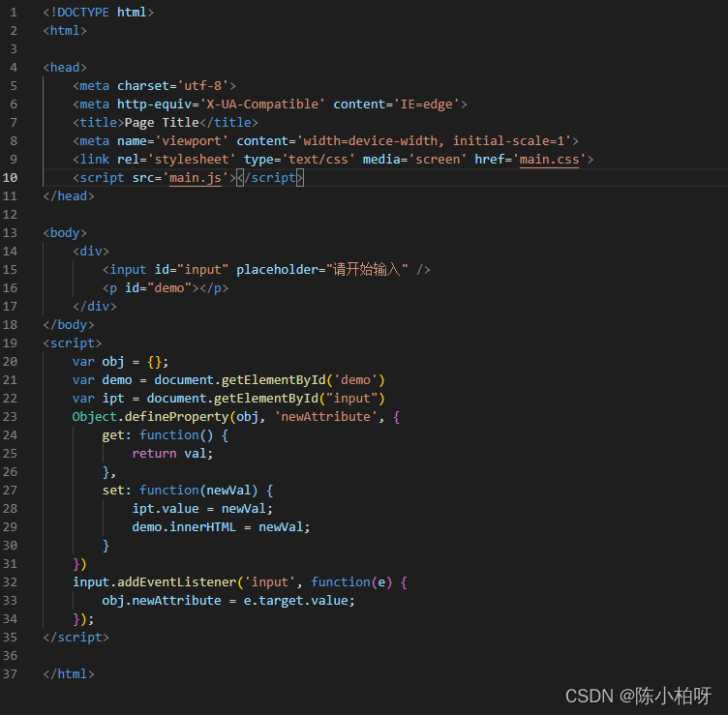The width and height of the screenshot is (728, 715).
Task: Click 'demo.innerHTML' on line 29
Action: [x=184, y=527]
